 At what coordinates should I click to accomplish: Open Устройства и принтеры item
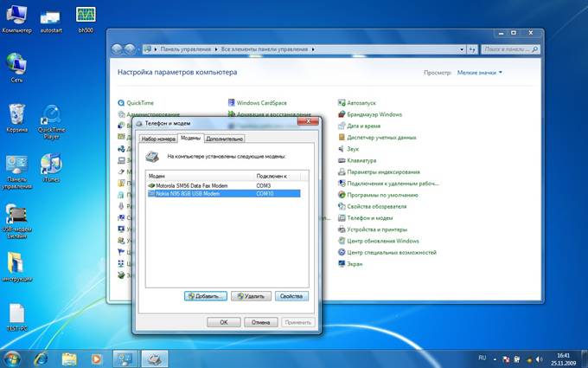pos(373,229)
